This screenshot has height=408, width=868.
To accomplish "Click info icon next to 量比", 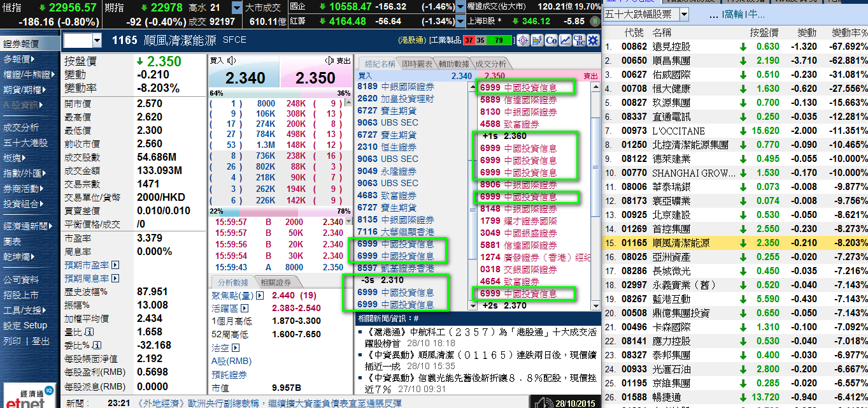I will click(90, 332).
